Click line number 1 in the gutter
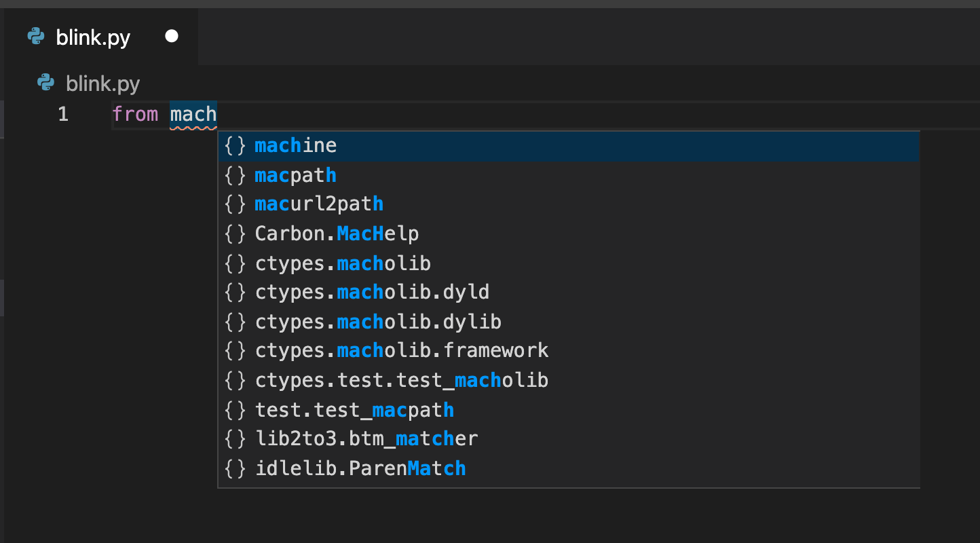The image size is (980, 543). 63,114
